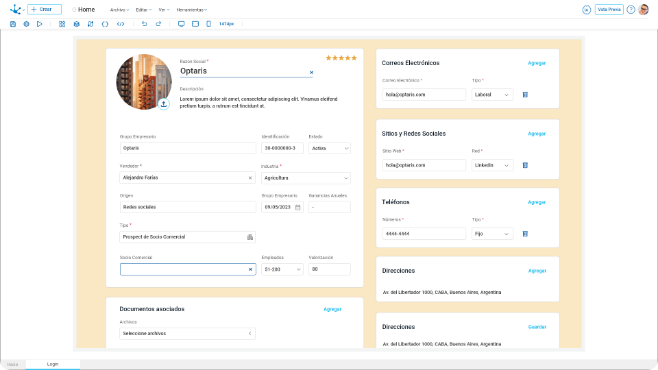Open the code view icon
The image size is (658, 370).
pyautogui.click(x=120, y=24)
